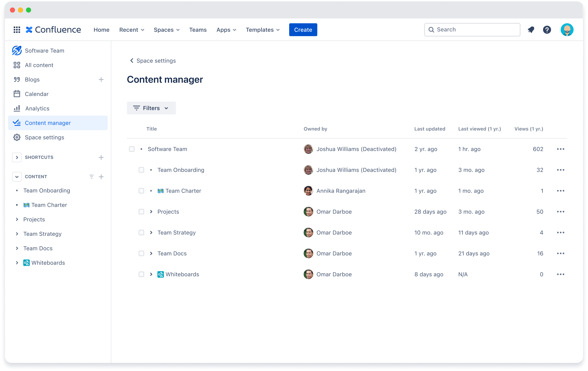The height and width of the screenshot is (371, 588).
Task: Click the Create button
Action: 303,30
